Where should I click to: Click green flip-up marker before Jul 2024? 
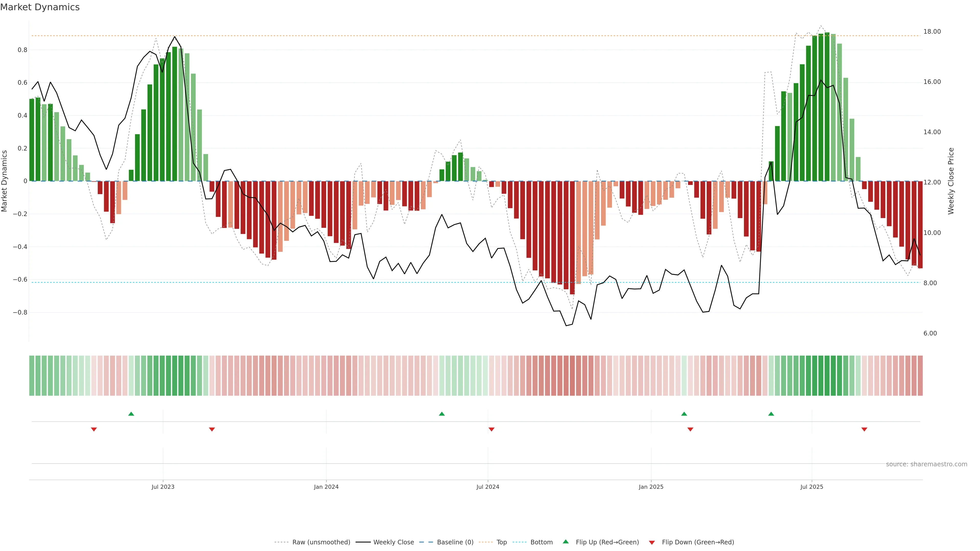[x=442, y=414]
